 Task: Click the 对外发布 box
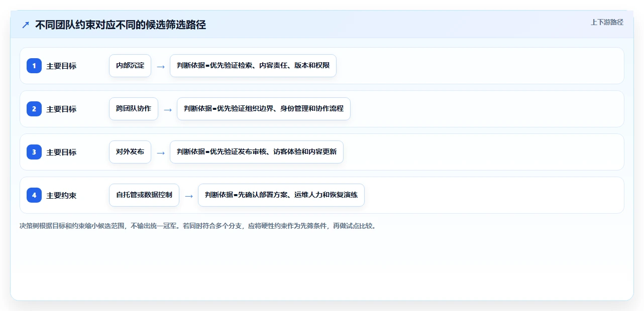pos(130,152)
